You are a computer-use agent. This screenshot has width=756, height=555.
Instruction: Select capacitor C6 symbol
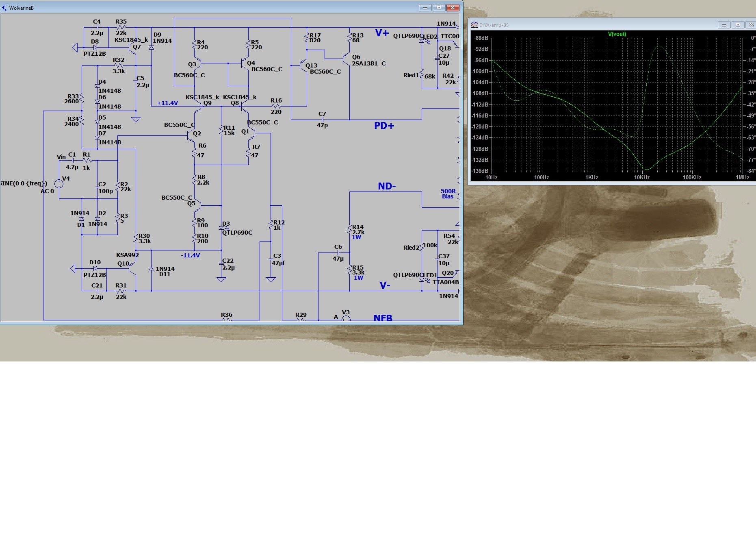tap(338, 252)
